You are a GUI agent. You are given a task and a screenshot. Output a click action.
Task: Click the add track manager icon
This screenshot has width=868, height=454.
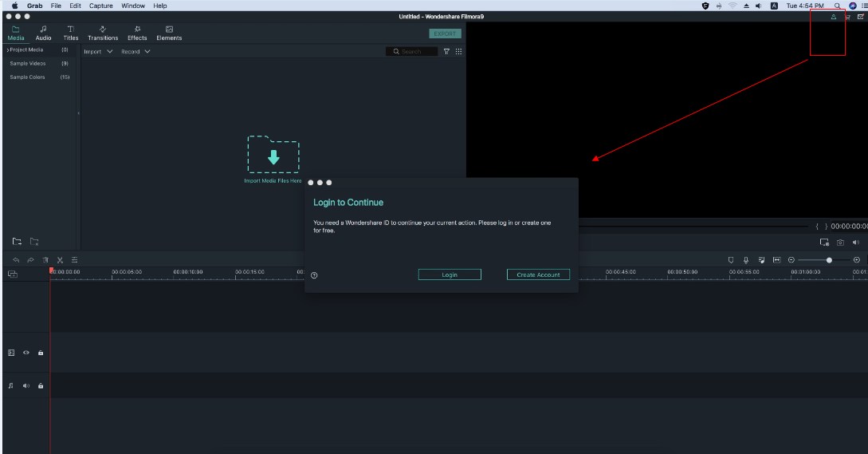tap(13, 274)
